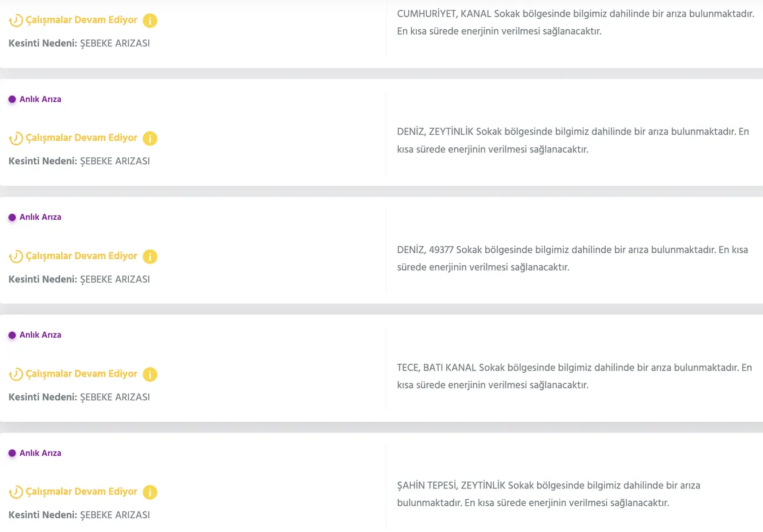Click "Kesinti Nedeni" text in the DENİZ, ZEYTİNLİK card

(x=43, y=161)
